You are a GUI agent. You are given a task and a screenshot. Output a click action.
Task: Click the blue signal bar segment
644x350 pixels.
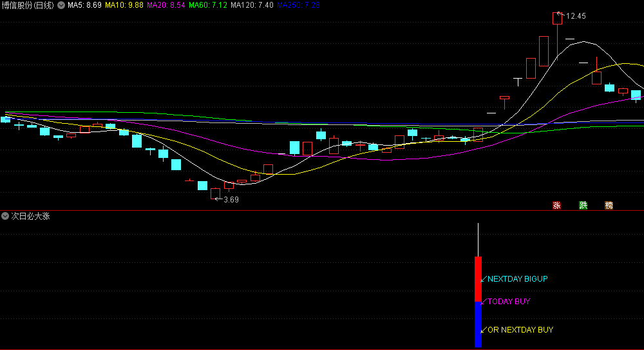[478, 324]
